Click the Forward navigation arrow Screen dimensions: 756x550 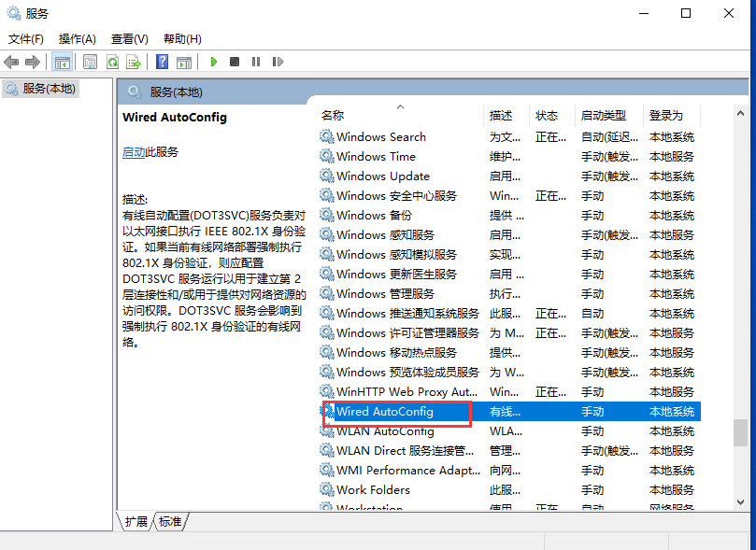click(32, 62)
